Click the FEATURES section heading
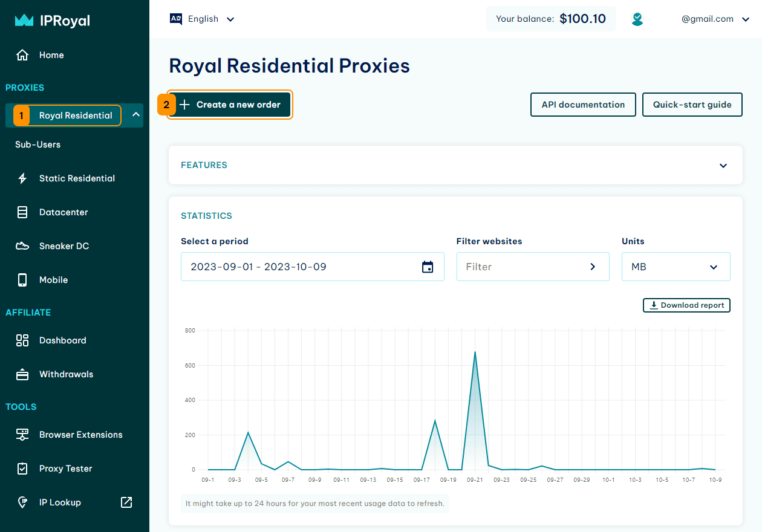 click(x=204, y=165)
